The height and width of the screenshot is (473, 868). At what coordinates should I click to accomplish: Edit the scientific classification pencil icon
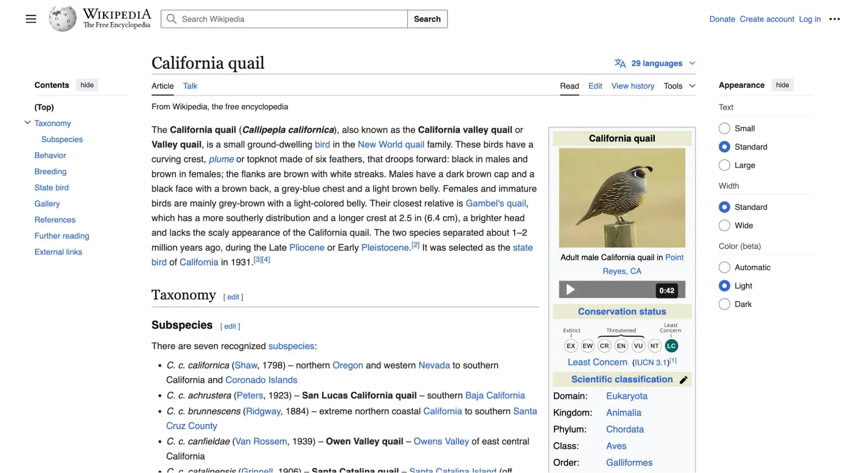[683, 380]
